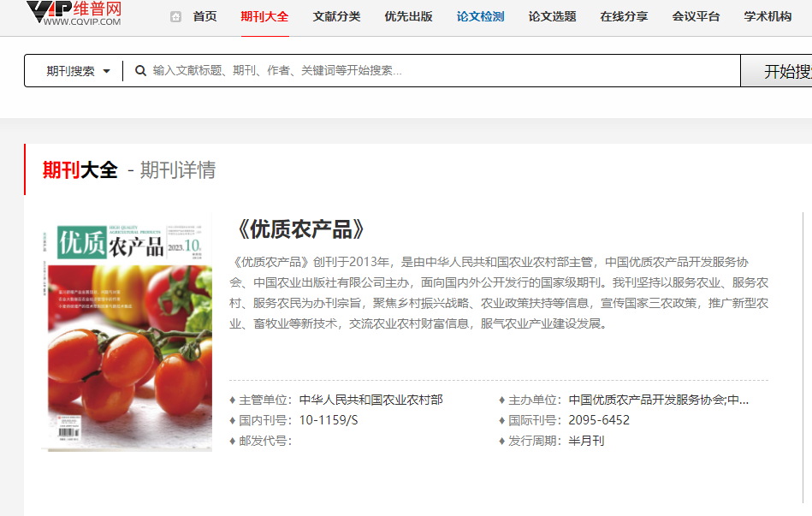812x516 pixels.
Task: Expand the 期刊搜索 dropdown arrow
Action: coord(107,71)
